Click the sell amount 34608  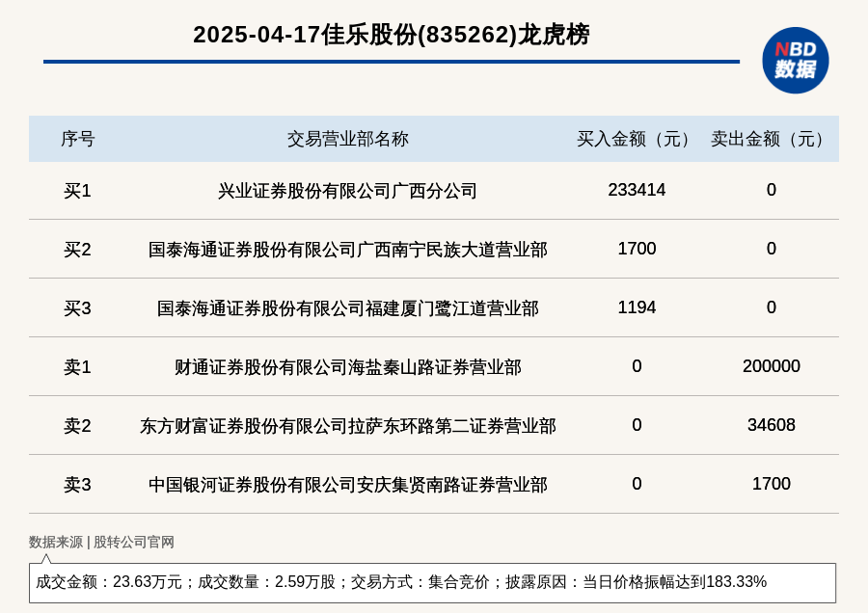click(x=772, y=425)
